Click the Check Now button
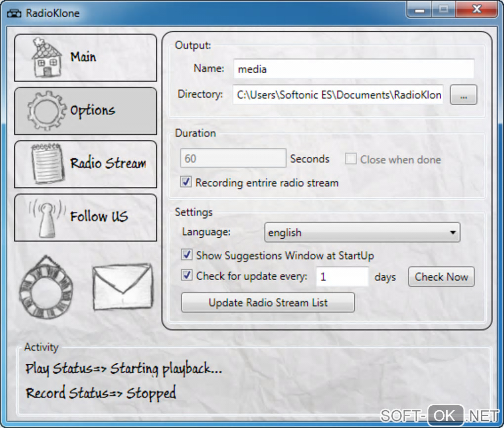 pos(441,277)
